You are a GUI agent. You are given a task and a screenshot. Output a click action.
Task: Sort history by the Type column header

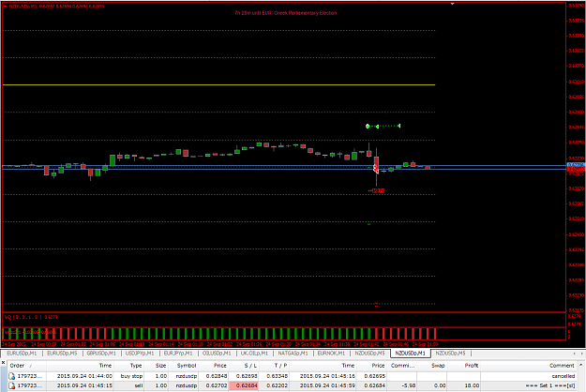coord(136,366)
